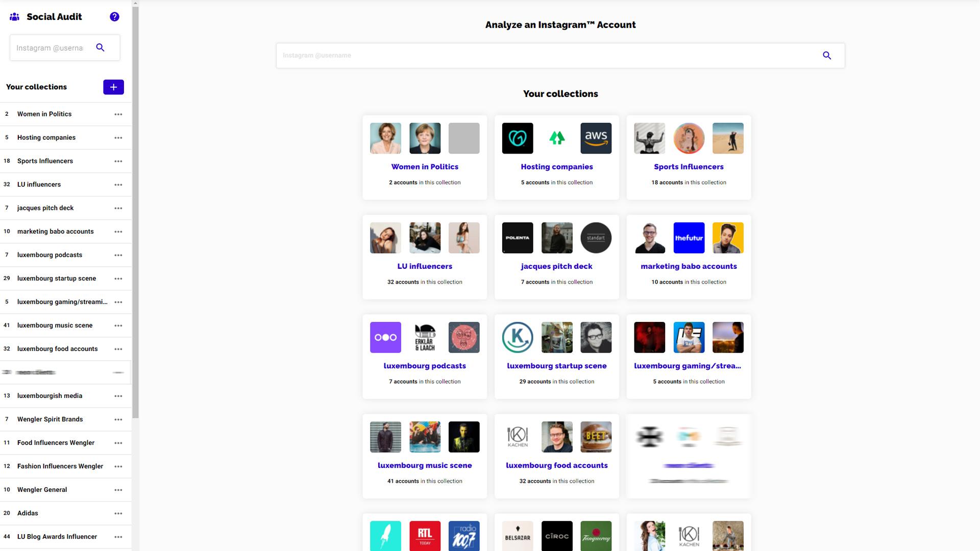Click the search icon in the main header
Viewport: 980px width, 551px height.
click(827, 55)
